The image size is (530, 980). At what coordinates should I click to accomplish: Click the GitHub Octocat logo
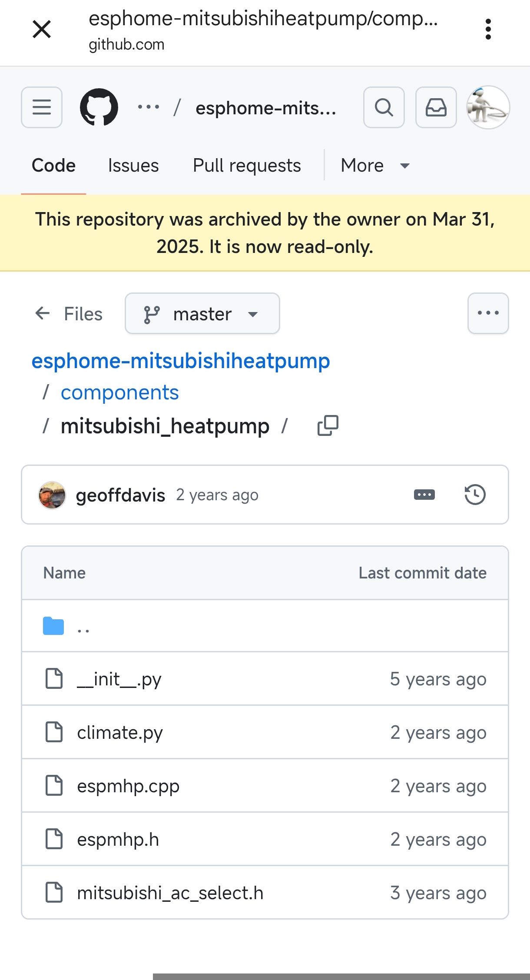(99, 107)
